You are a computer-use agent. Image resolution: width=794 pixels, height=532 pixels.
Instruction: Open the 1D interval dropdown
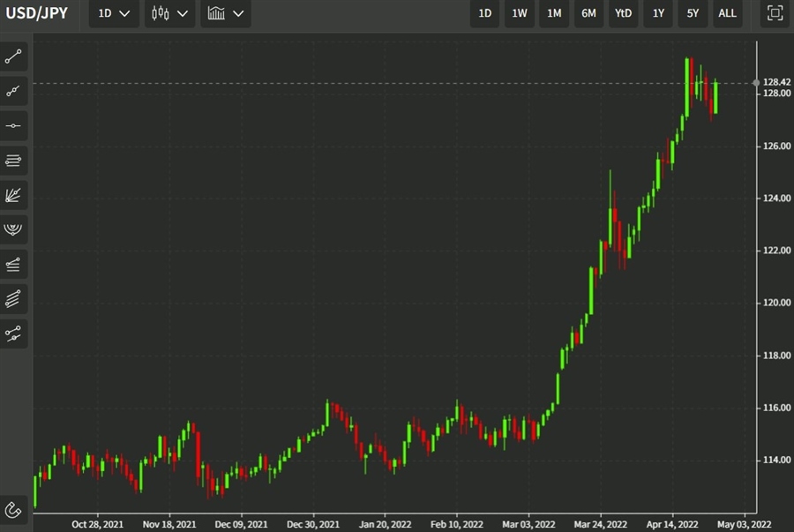tap(114, 13)
